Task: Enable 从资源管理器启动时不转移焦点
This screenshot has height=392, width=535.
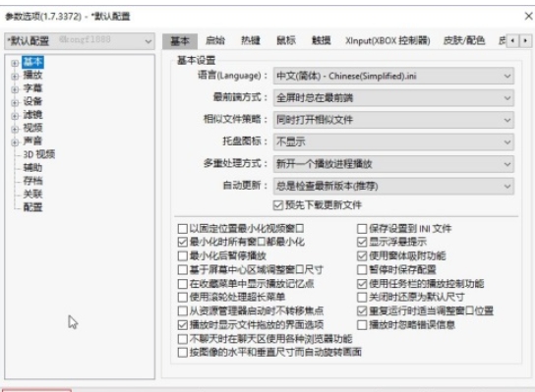Action: point(183,310)
